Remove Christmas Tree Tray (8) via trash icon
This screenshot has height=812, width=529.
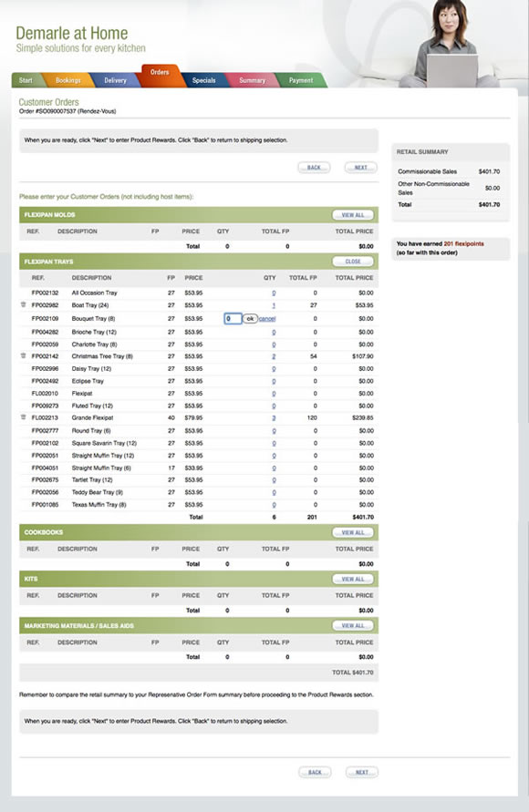click(x=23, y=356)
